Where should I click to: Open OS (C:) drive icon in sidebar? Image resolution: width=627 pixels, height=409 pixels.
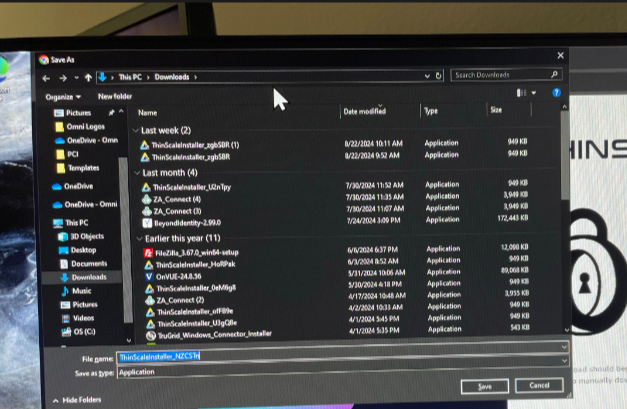(66, 332)
